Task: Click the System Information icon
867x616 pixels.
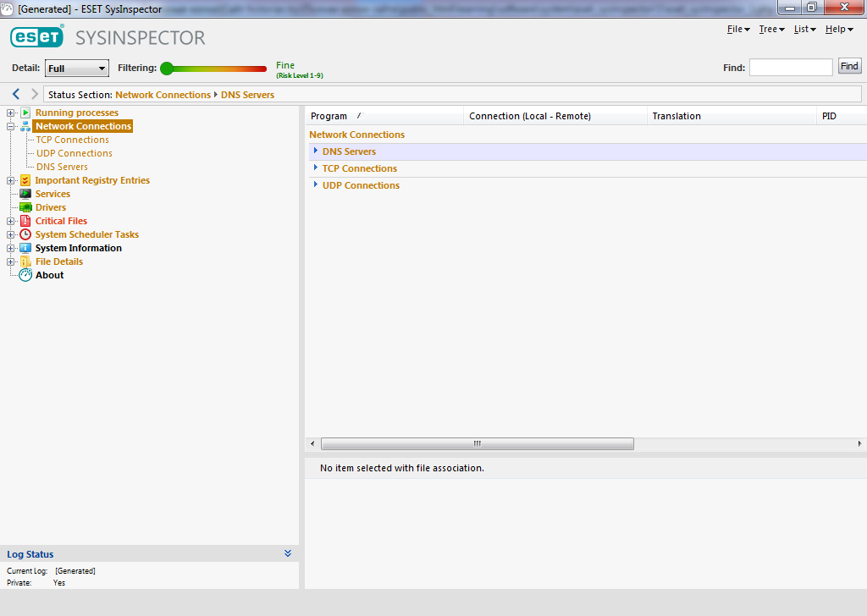Action: click(25, 248)
